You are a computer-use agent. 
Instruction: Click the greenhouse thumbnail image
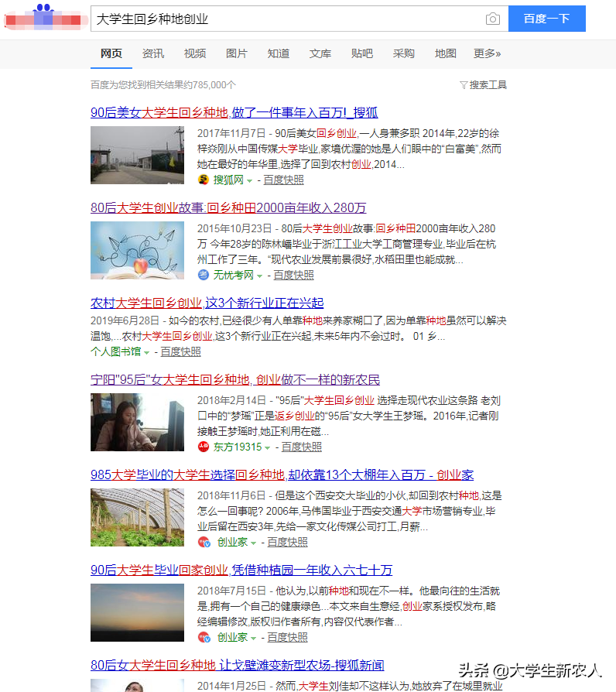tap(137, 517)
